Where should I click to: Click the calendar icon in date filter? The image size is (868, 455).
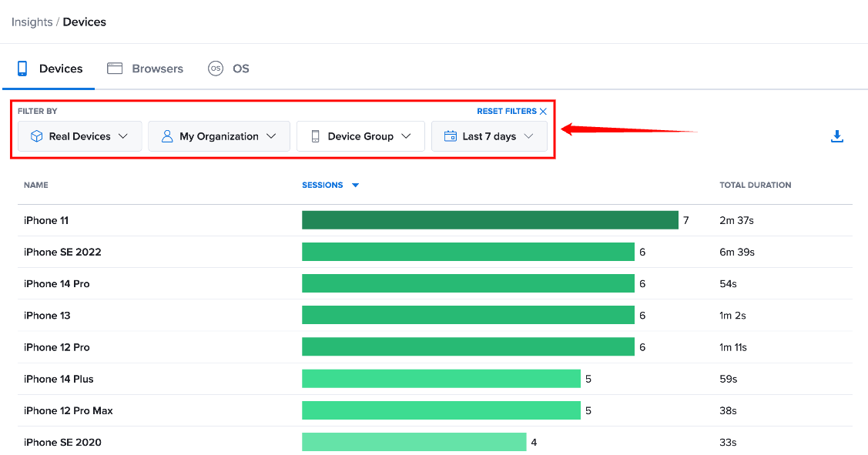pyautogui.click(x=451, y=136)
